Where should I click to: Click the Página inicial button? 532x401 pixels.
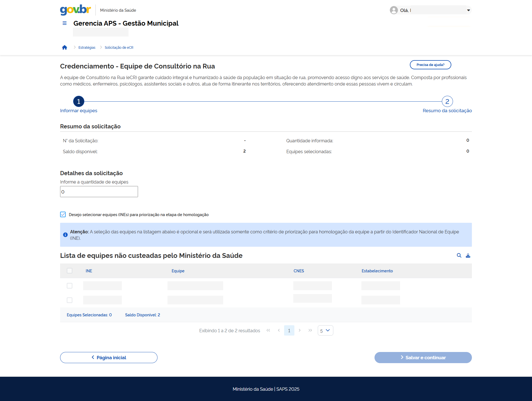[109, 358]
